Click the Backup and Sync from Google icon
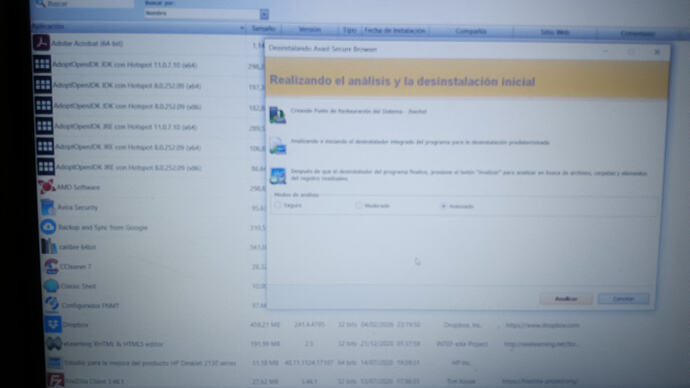The height and width of the screenshot is (388, 690). [x=48, y=227]
